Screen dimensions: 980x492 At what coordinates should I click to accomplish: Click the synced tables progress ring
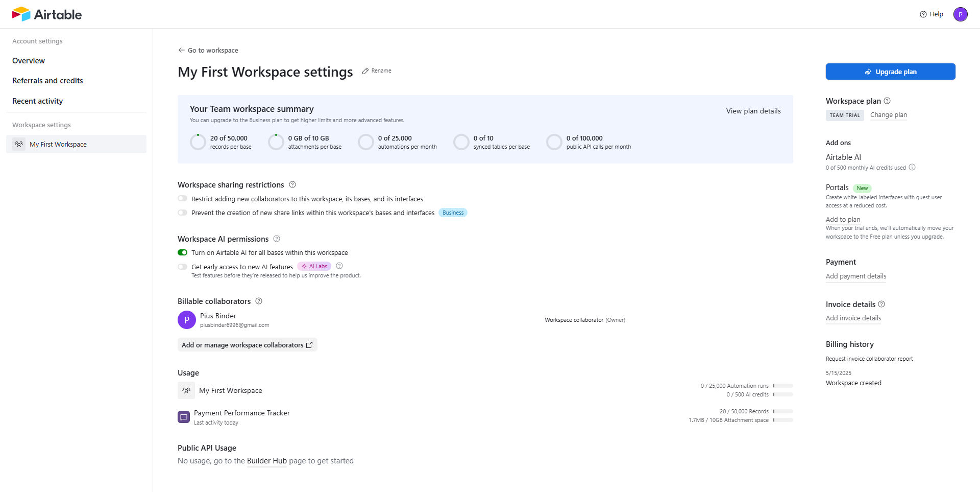coord(461,142)
